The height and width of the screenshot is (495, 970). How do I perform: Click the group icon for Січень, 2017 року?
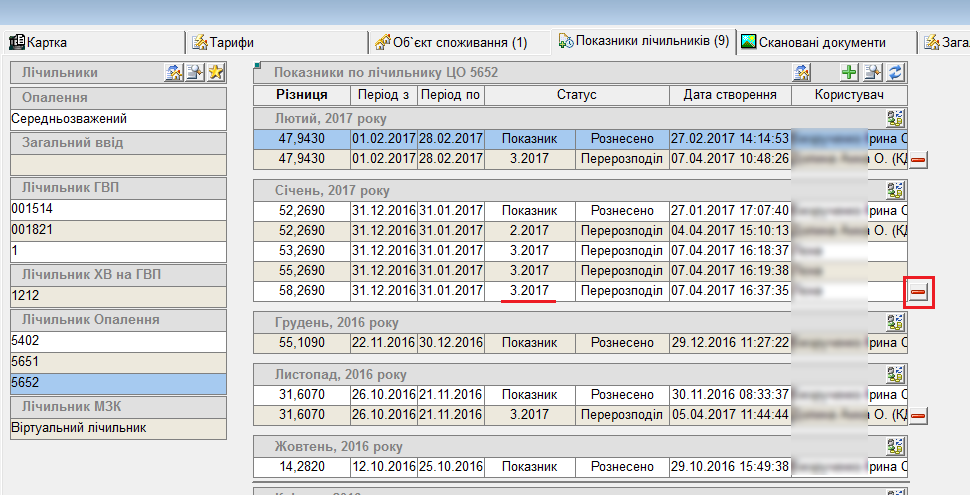click(x=895, y=190)
